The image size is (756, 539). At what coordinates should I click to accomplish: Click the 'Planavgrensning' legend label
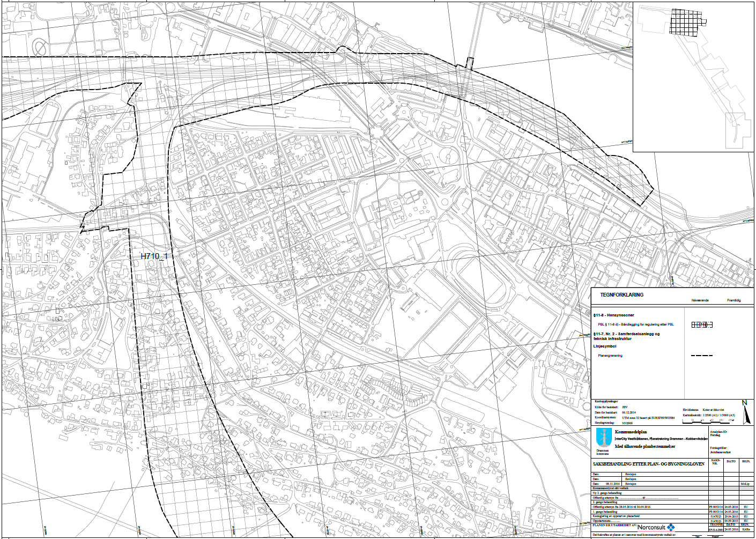point(610,356)
